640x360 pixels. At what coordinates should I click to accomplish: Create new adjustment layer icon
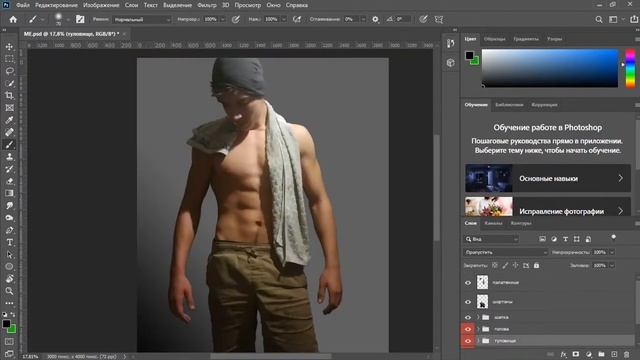point(589,354)
